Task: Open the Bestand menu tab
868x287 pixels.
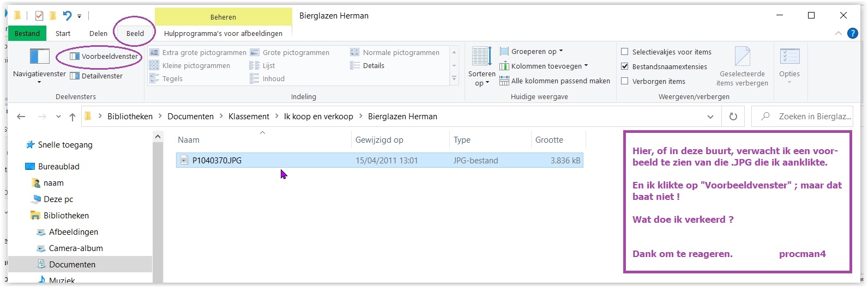Action: 27,33
